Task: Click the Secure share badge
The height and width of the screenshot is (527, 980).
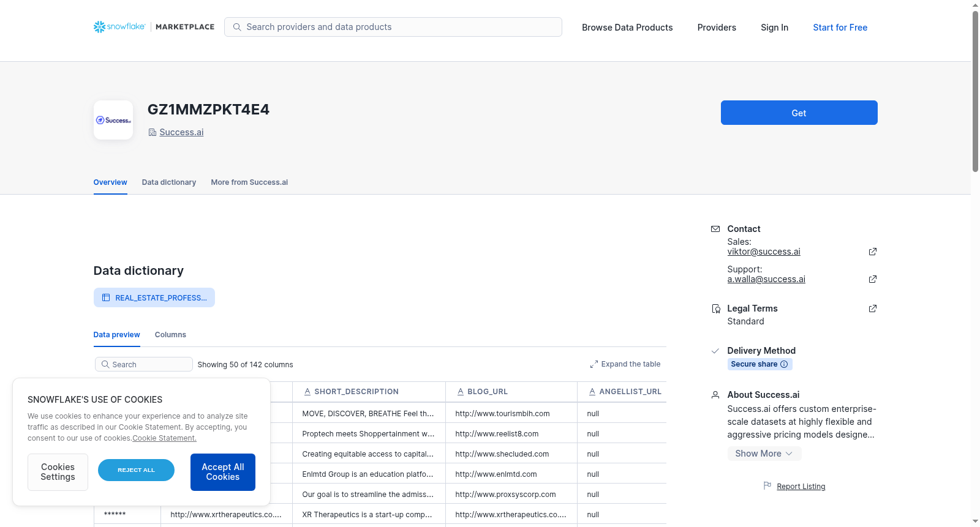Action: (x=759, y=364)
